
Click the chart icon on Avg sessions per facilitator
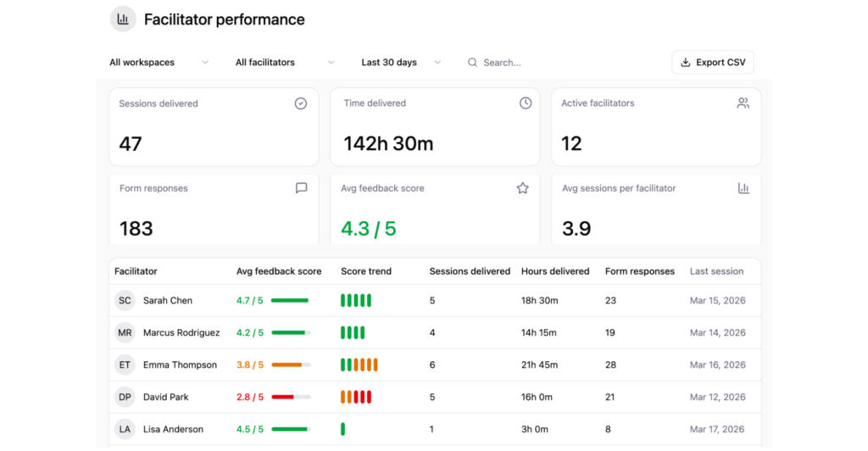[x=743, y=188]
